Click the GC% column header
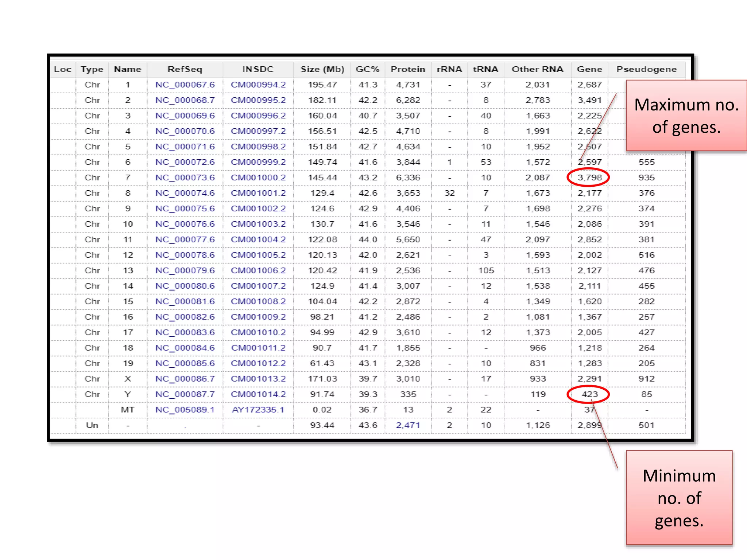The width and height of the screenshot is (747, 560). point(368,69)
